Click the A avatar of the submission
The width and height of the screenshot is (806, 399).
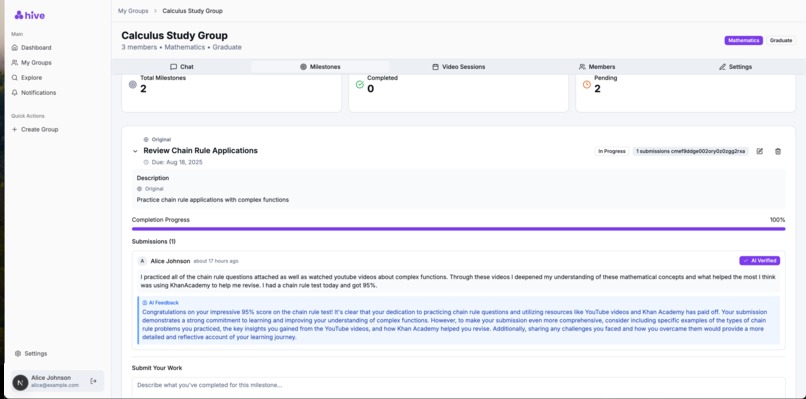[x=142, y=261]
